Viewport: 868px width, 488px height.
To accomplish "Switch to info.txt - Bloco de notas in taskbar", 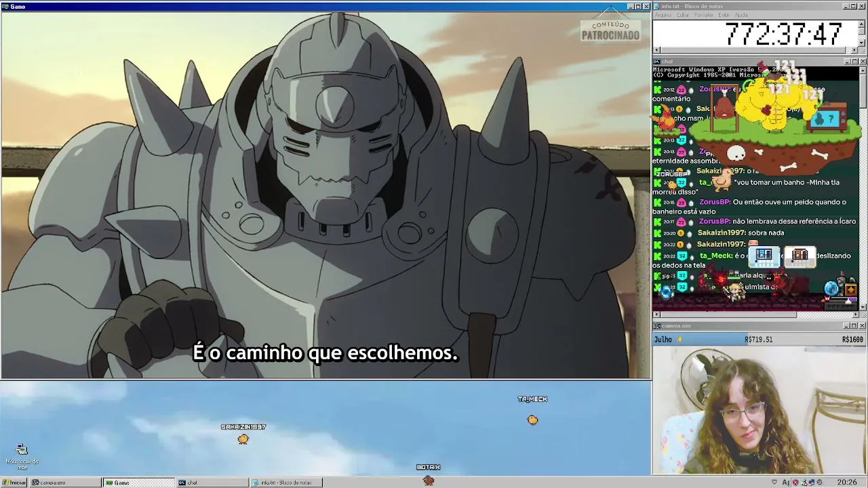I will tap(286, 483).
